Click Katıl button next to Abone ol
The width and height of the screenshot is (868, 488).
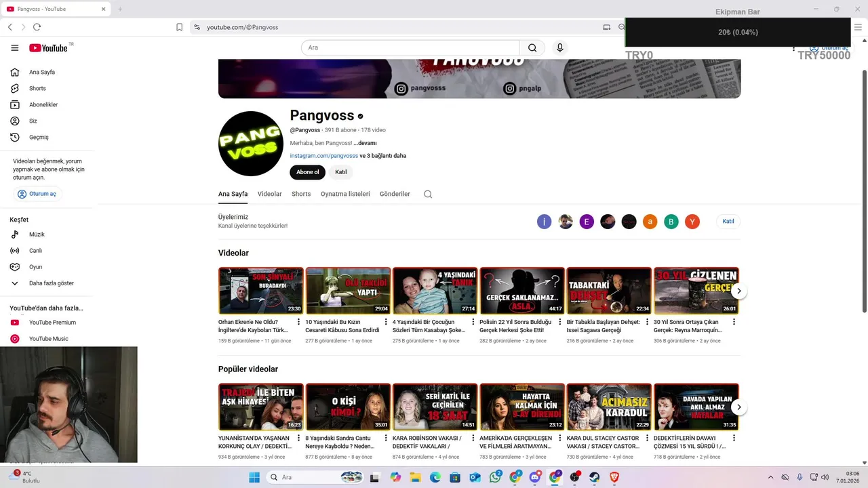(x=341, y=172)
